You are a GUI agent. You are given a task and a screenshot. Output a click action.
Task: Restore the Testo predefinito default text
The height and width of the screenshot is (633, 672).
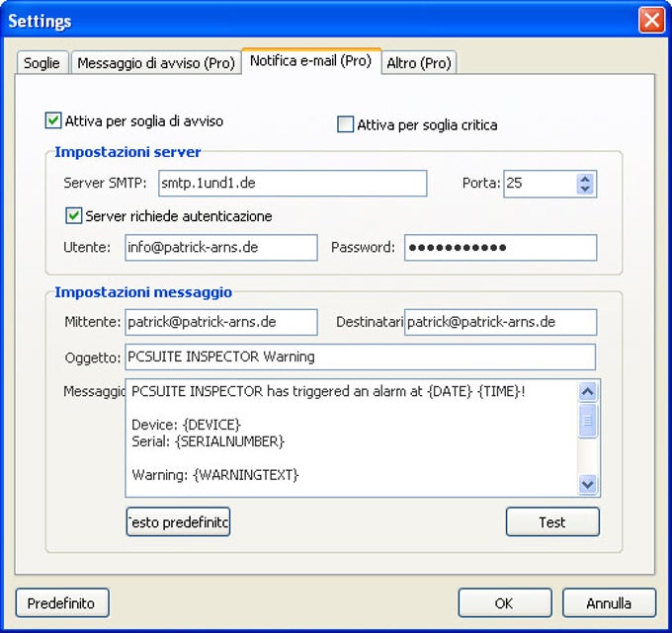point(178,521)
